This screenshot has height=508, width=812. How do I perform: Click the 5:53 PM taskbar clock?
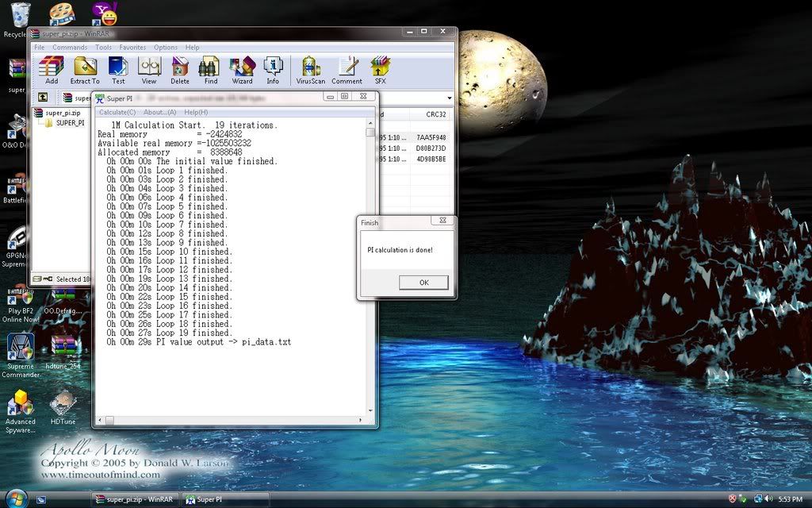[x=791, y=500]
